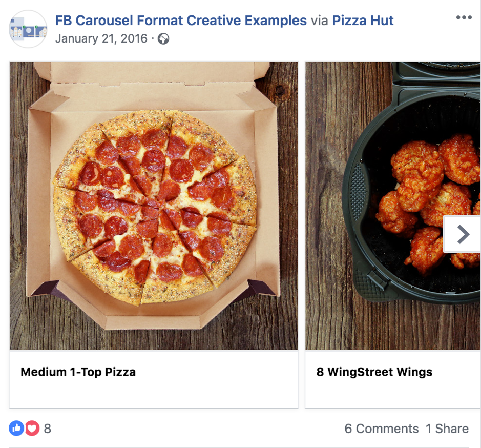The image size is (481, 448).
Task: Open the 1 Share details link
Action: pyautogui.click(x=447, y=429)
